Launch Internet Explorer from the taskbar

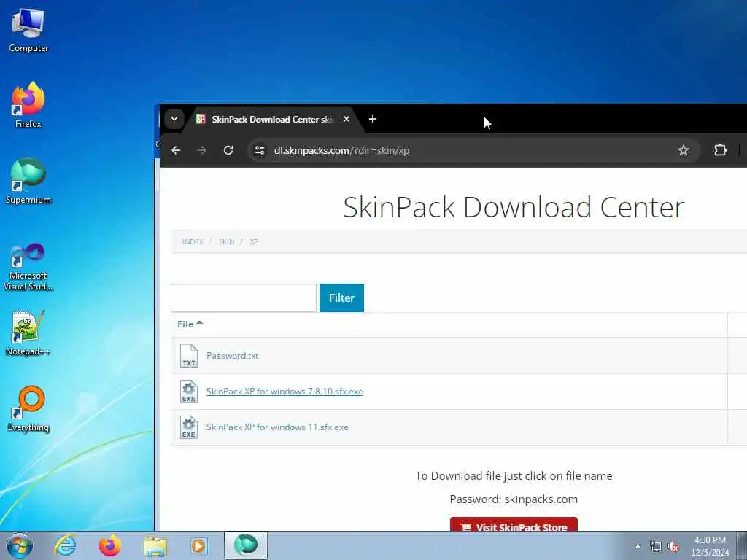(x=65, y=545)
